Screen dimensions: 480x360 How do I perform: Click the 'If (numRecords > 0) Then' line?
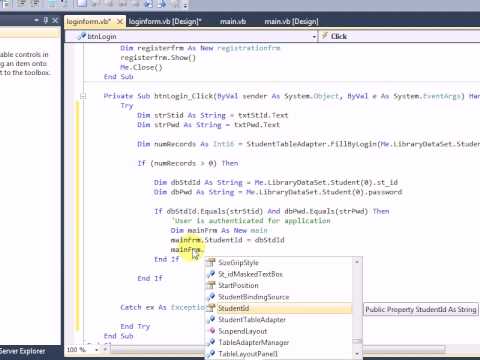click(x=188, y=163)
